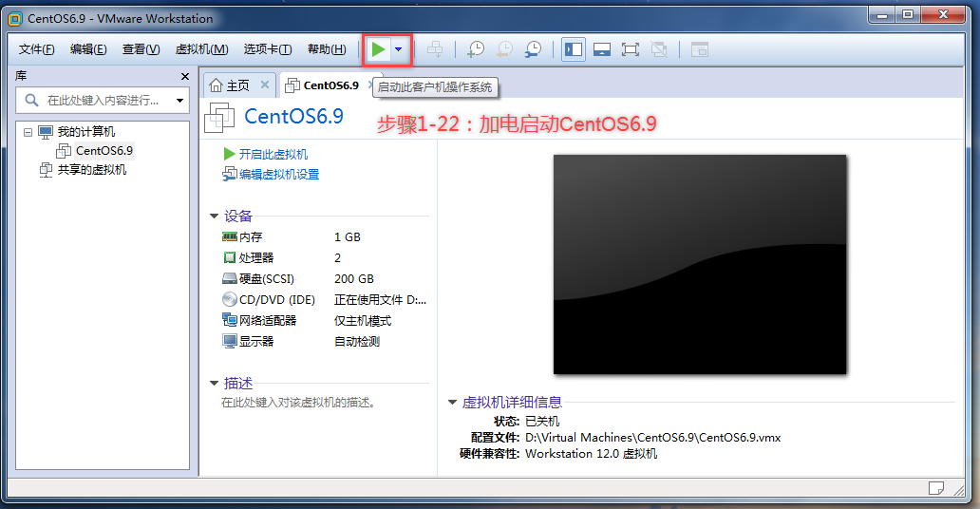Open the 帮助(H) menu
Screen dimensions: 980x509
pyautogui.click(x=327, y=49)
